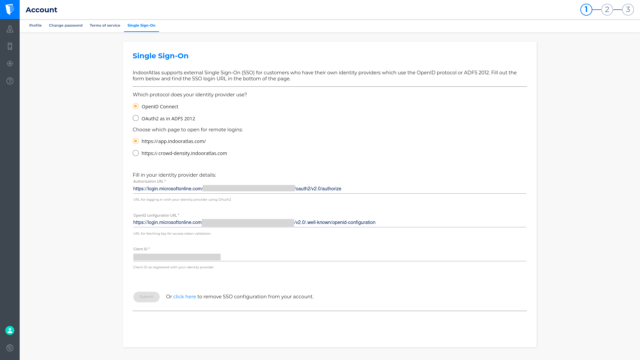Viewport: 640px width, 360px height.
Task: Click the 'click here' remove SSO link
Action: click(184, 297)
